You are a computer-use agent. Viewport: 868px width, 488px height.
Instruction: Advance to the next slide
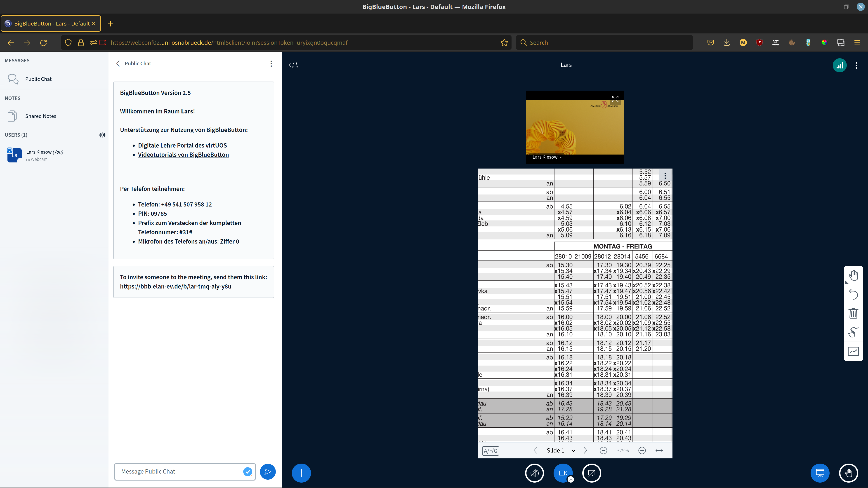pos(586,450)
